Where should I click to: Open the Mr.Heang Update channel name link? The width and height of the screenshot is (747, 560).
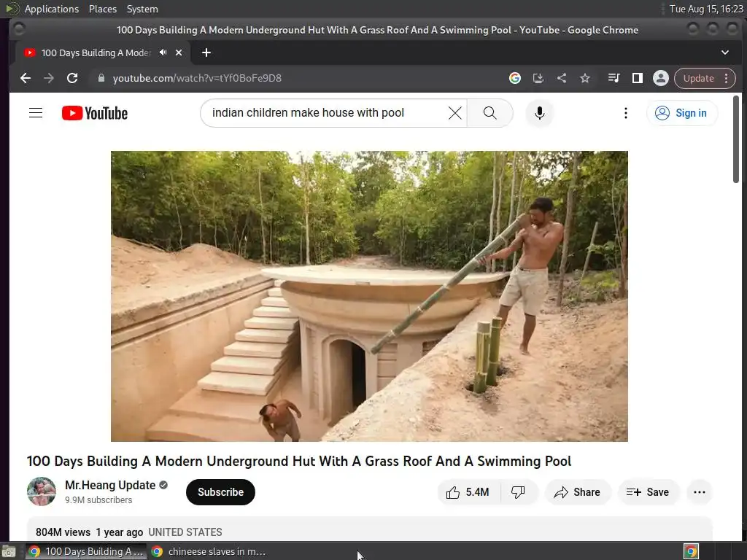click(110, 485)
